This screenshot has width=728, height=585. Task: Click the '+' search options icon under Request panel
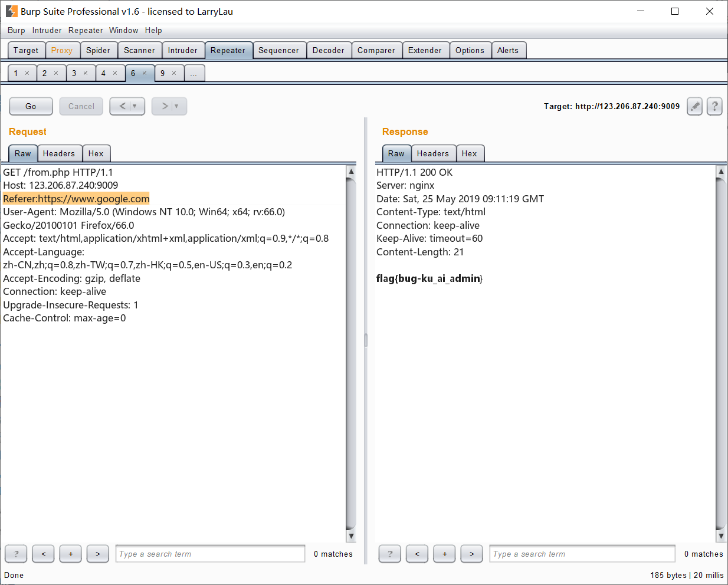[70, 554]
